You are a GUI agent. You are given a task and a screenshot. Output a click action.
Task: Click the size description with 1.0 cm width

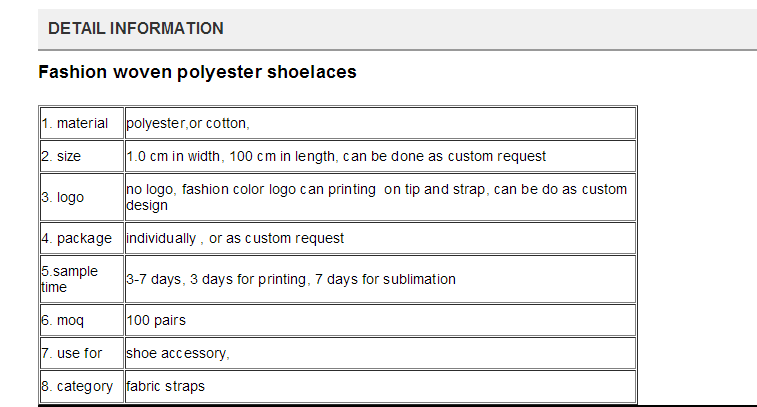tap(380, 156)
